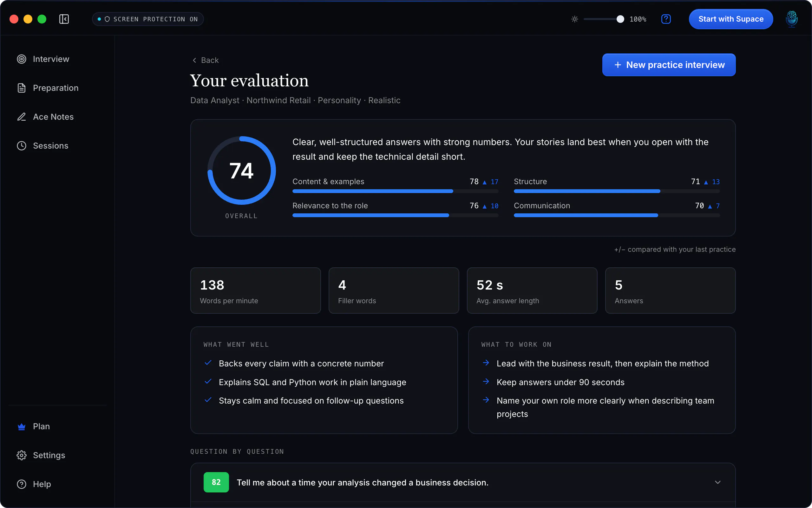
Task: Click 'Explains SQL and Python work' item
Action: click(312, 382)
